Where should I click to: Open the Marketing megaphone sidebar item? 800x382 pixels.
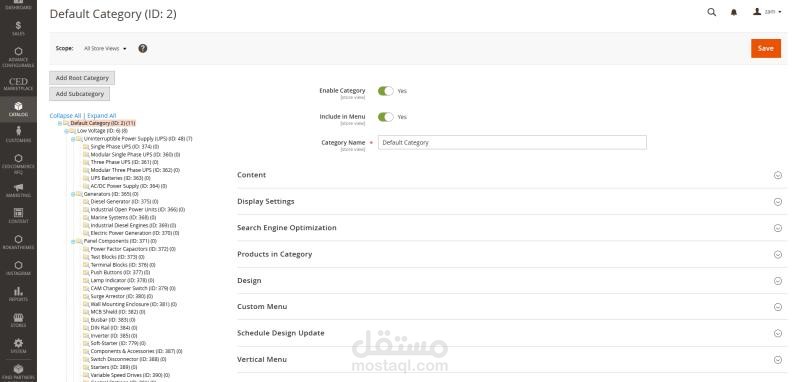[x=18, y=190]
